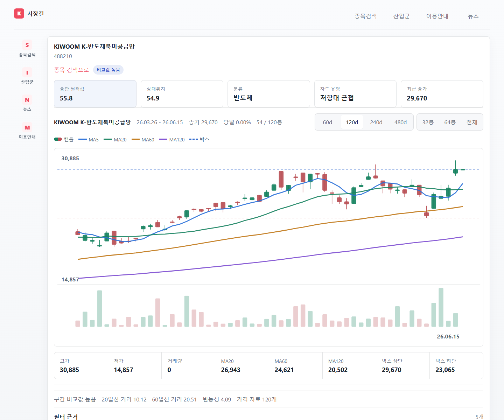Switch to the 480d period
Screen dimensions: 504x420
point(400,122)
